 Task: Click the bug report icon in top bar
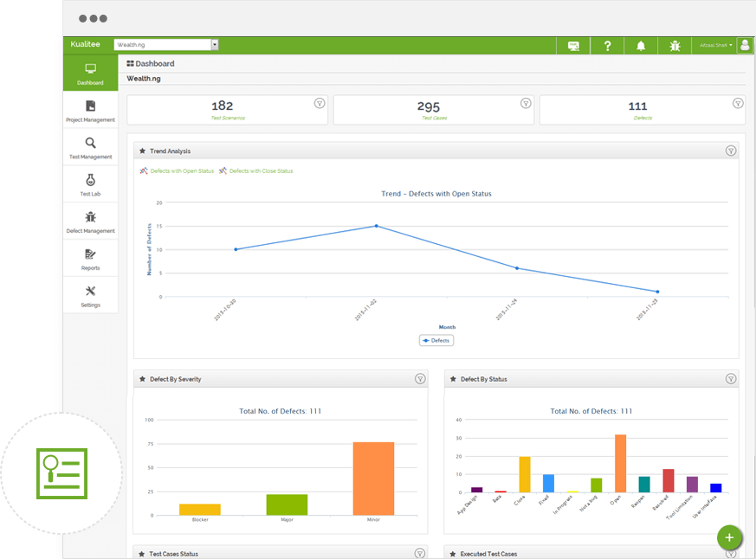coord(675,44)
